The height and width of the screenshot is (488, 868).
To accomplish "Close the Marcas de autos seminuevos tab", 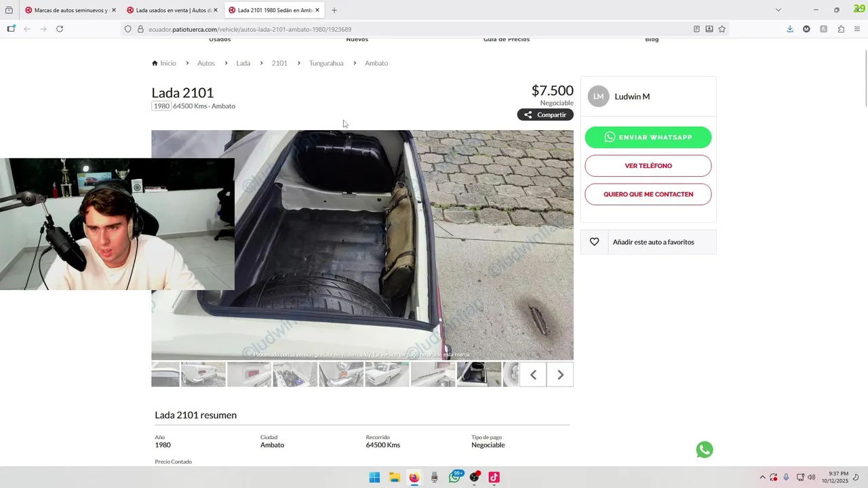I will 113,10.
